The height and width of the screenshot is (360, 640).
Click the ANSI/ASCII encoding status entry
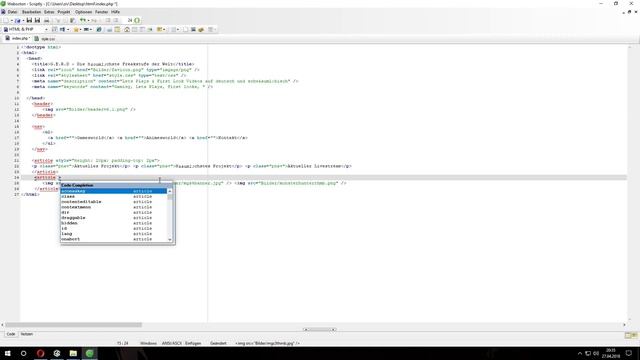pyautogui.click(x=171, y=343)
